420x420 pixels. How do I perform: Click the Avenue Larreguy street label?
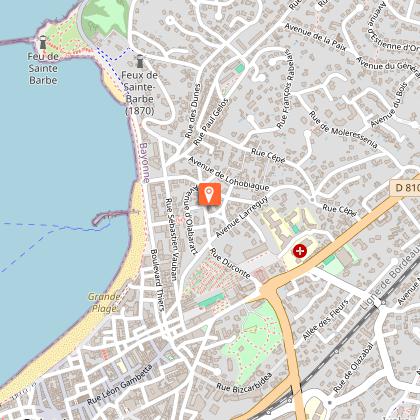pos(242,217)
